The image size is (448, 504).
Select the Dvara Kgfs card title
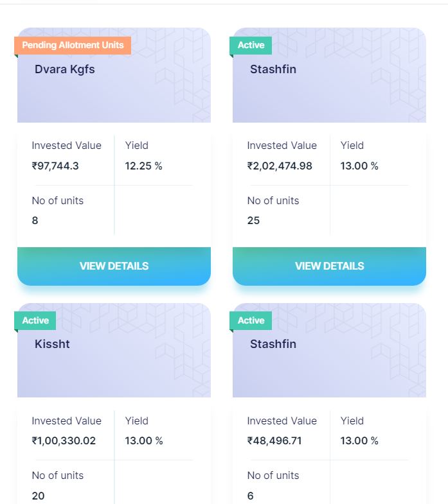[65, 69]
